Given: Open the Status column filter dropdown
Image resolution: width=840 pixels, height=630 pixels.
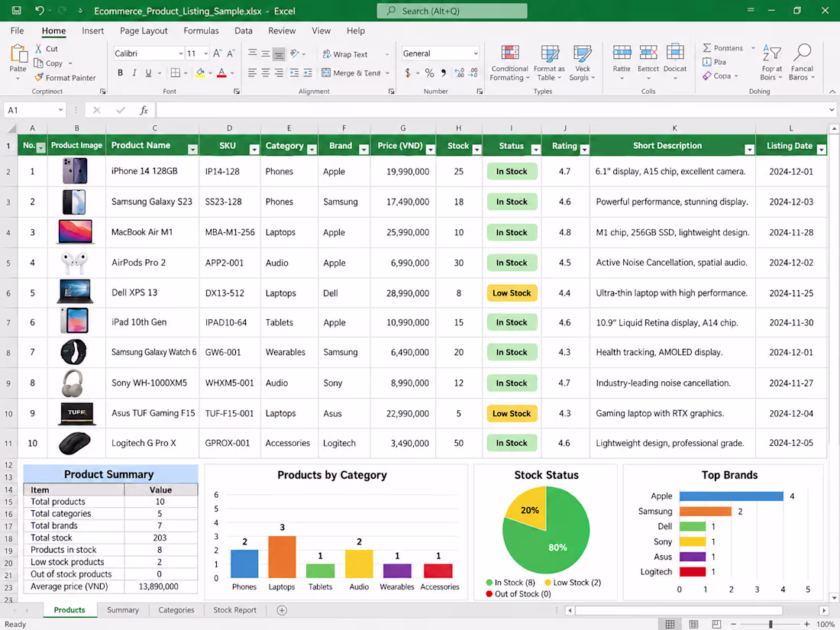Looking at the screenshot, I should tap(536, 150).
